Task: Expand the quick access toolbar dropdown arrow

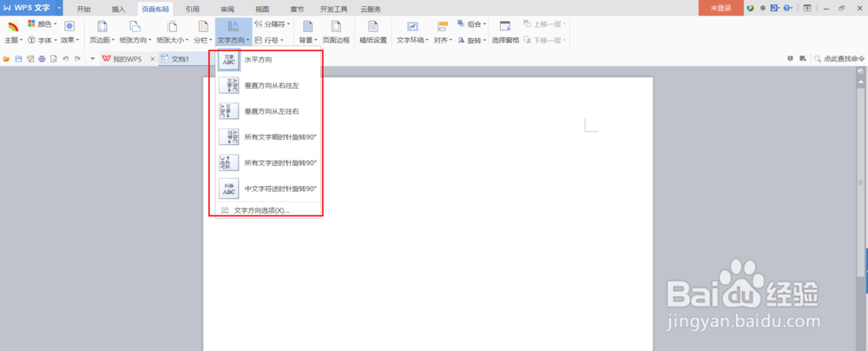Action: pos(93,59)
